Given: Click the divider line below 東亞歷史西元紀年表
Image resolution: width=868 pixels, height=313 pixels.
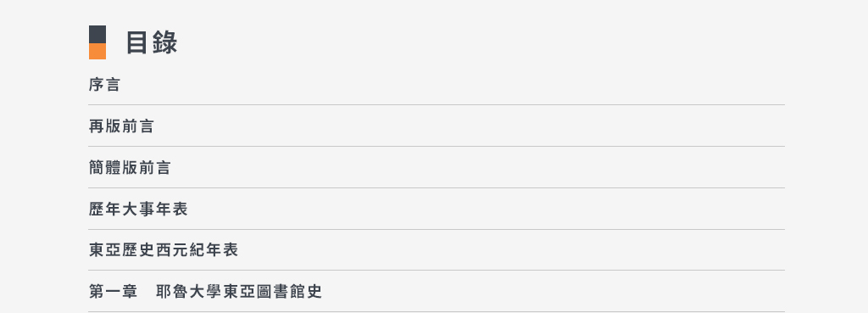Looking at the screenshot, I should tap(437, 271).
